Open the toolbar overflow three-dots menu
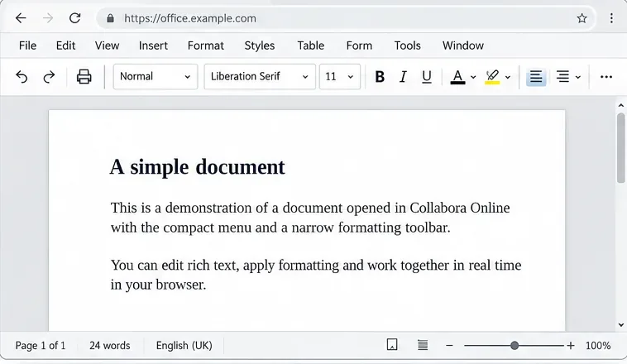Viewport: 627px width, 364px height. tap(606, 77)
